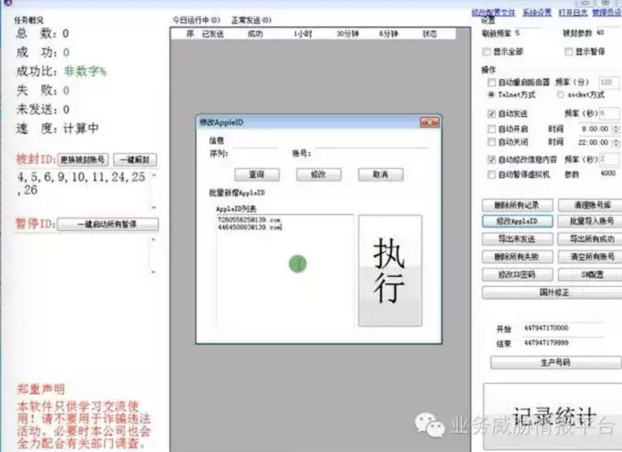Toggle 自动重启路由器 checkbox

(491, 82)
